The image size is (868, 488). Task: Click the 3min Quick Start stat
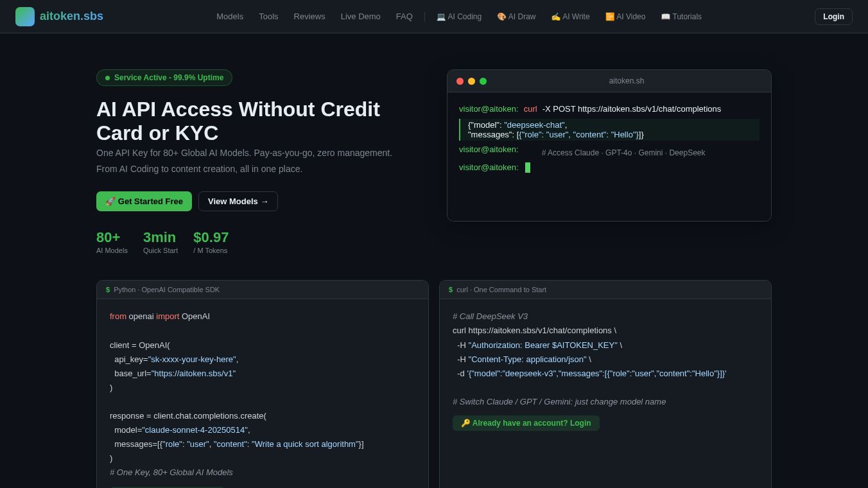(x=161, y=242)
